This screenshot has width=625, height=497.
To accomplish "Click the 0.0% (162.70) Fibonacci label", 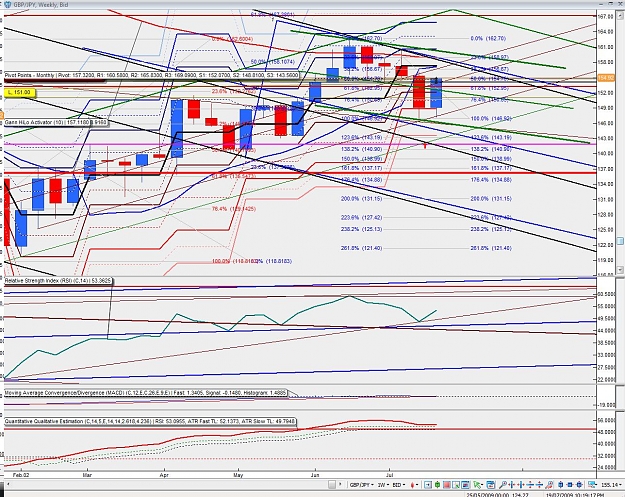I will pyautogui.click(x=488, y=38).
